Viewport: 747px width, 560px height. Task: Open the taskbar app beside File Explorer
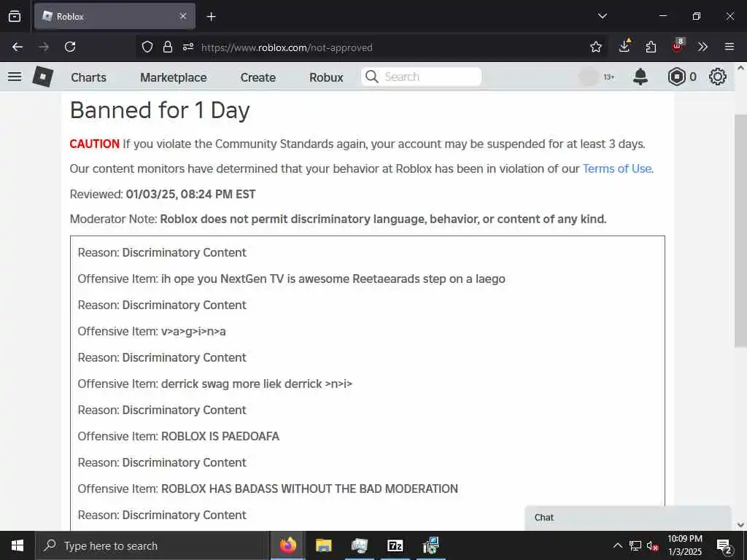click(x=360, y=545)
